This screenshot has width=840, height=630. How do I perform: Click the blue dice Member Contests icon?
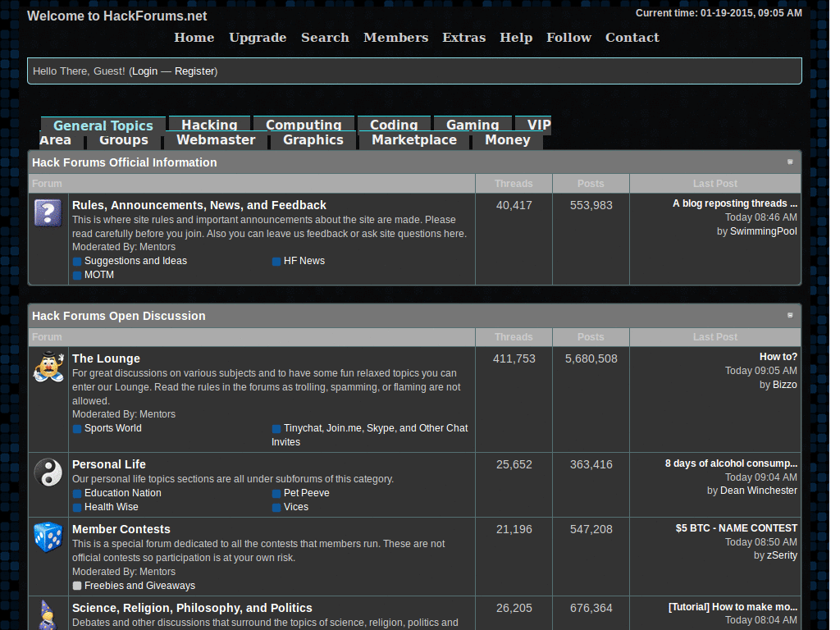[x=48, y=536]
